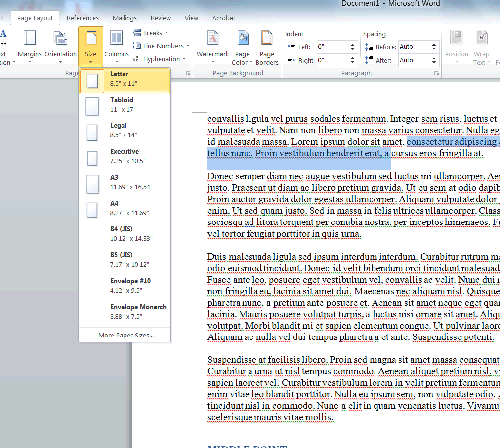
Task: Increase Indent Left with up arrow
Action: point(352,45)
